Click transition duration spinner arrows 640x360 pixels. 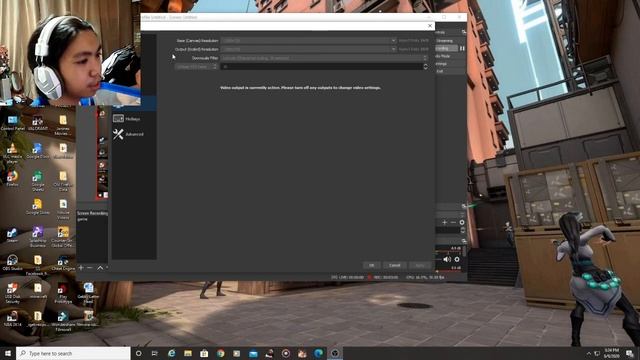463,230
